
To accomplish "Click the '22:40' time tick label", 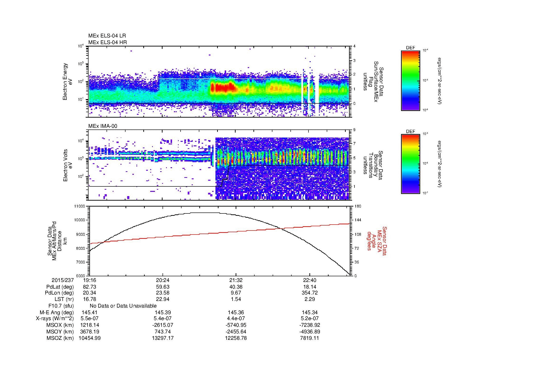I will (x=310, y=280).
